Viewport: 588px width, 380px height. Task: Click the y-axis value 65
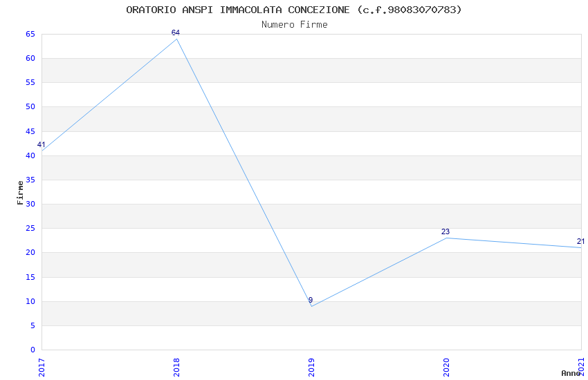tap(30, 34)
